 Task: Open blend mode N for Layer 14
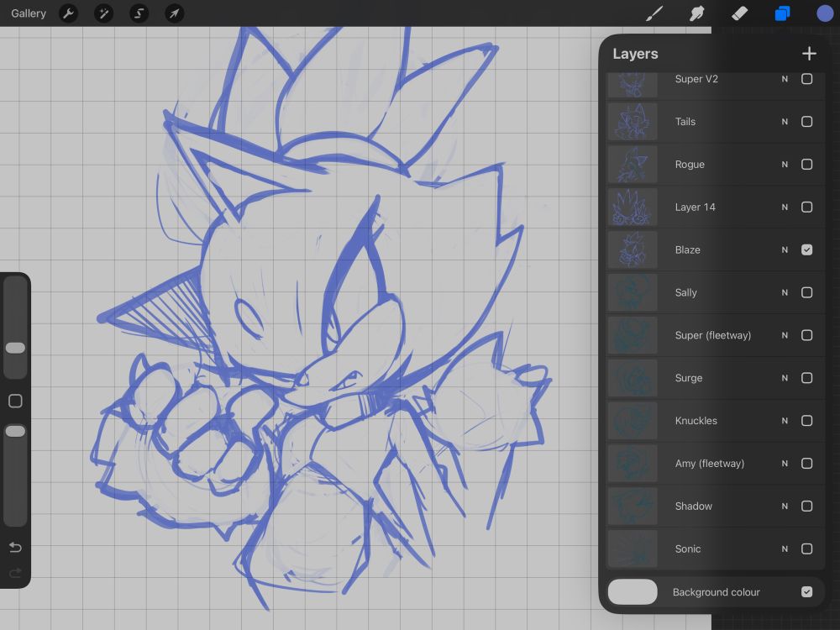(785, 207)
